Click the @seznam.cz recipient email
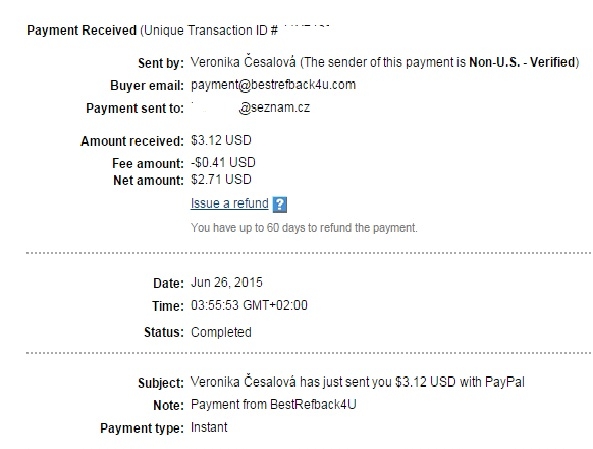Image resolution: width=593 pixels, height=449 pixels. click(274, 107)
